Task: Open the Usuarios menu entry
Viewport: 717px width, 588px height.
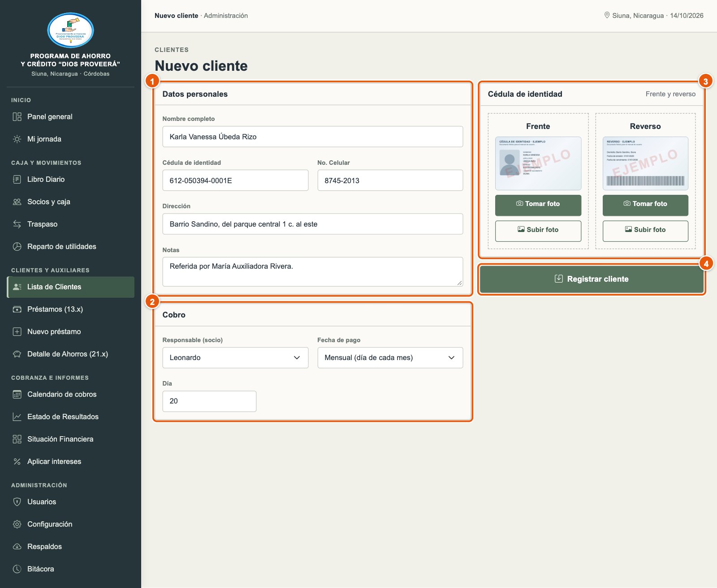Action: (71, 502)
